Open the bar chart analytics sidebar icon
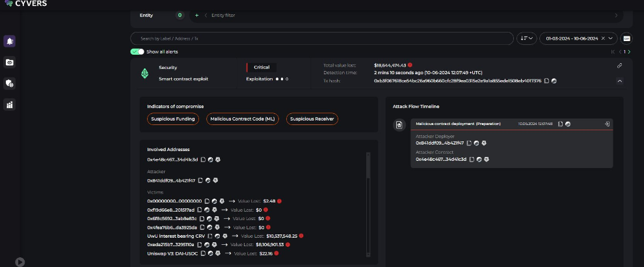The height and width of the screenshot is (267, 644). [10, 105]
